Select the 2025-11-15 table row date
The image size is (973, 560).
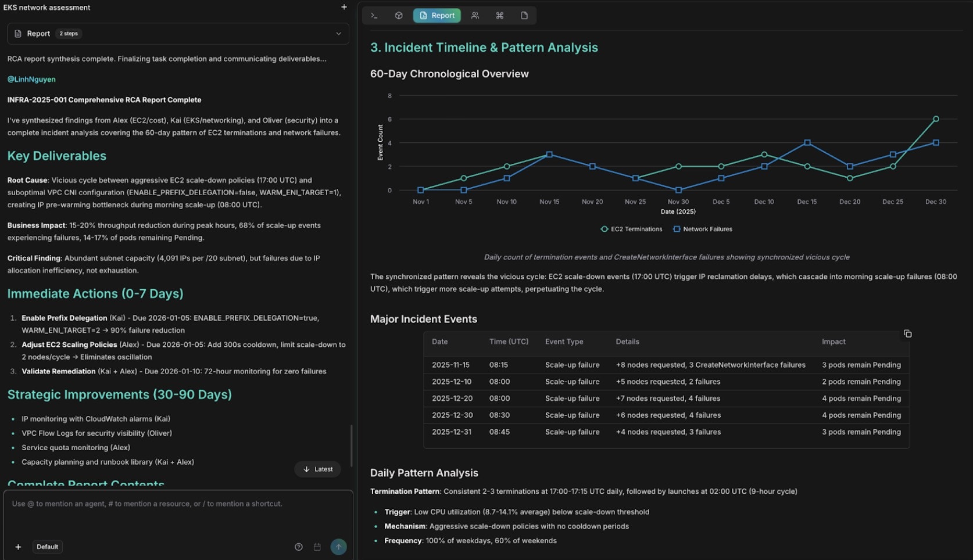pyautogui.click(x=450, y=365)
